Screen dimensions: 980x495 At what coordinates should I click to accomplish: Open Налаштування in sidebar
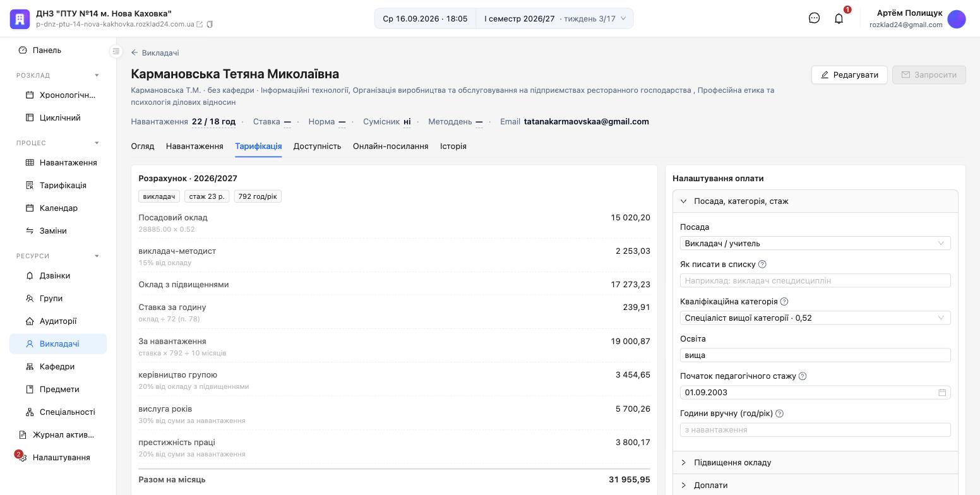tap(58, 458)
